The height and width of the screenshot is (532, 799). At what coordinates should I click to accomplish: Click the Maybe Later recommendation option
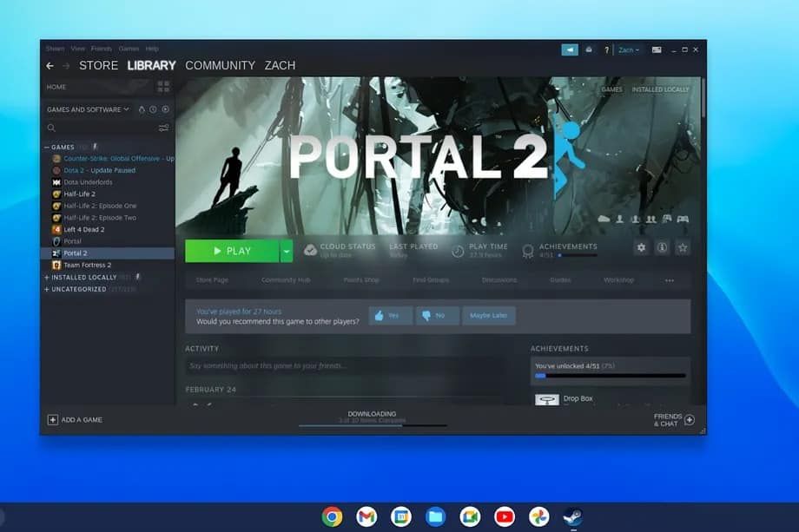[488, 316]
